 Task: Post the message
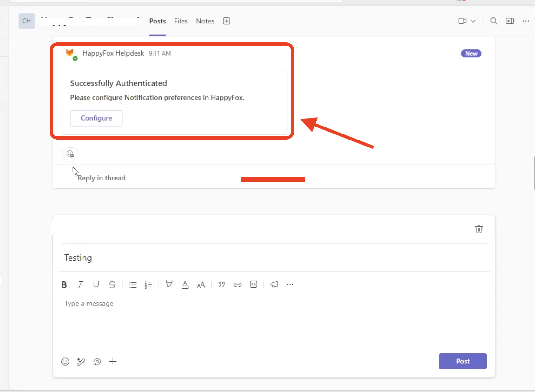click(463, 361)
